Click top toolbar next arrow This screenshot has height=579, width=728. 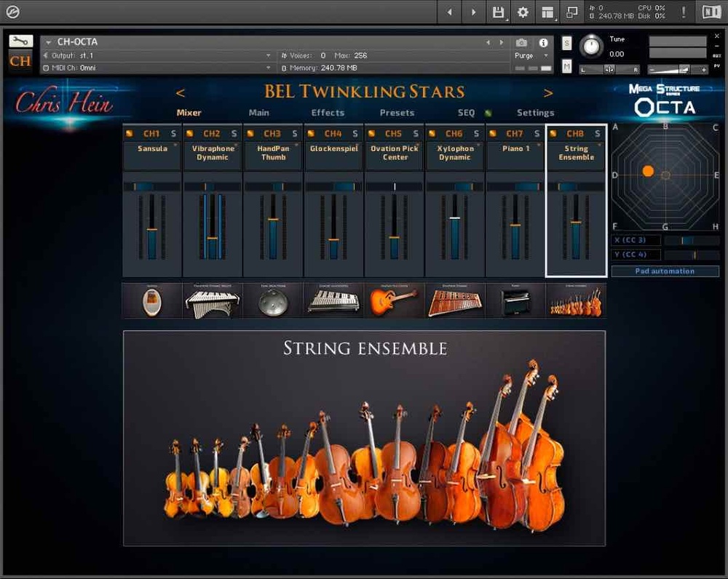[x=473, y=12]
